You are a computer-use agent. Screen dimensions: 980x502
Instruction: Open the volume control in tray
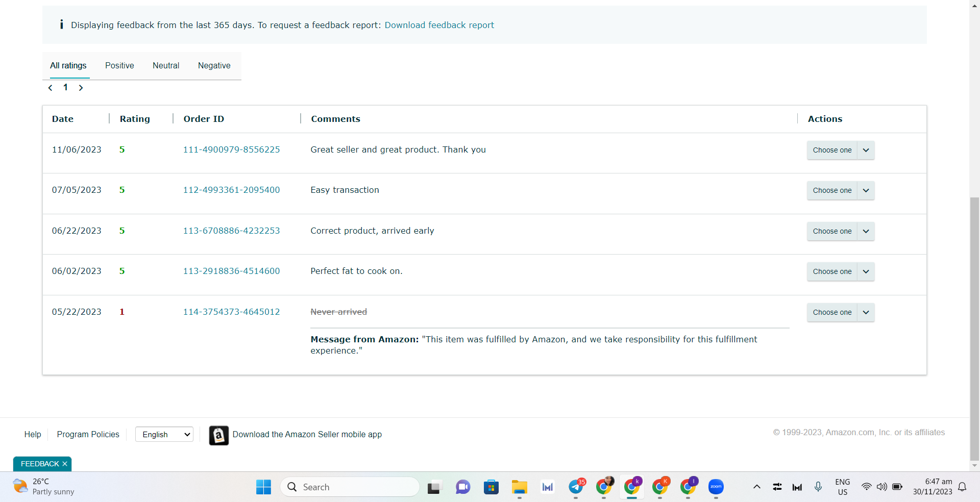tap(881, 487)
